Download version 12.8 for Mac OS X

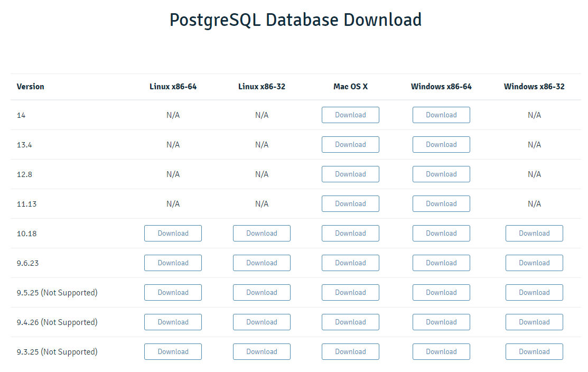pos(350,174)
